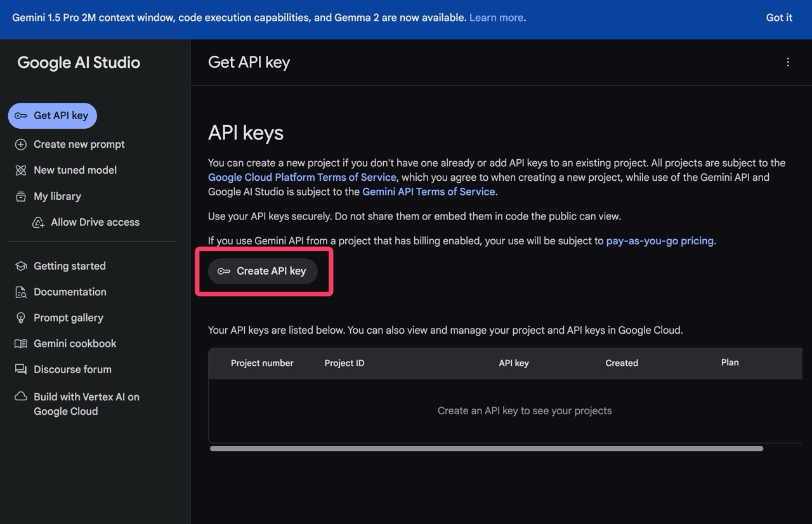Click the Discourse forum chat icon
Screen dimensions: 812x524
click(21, 369)
